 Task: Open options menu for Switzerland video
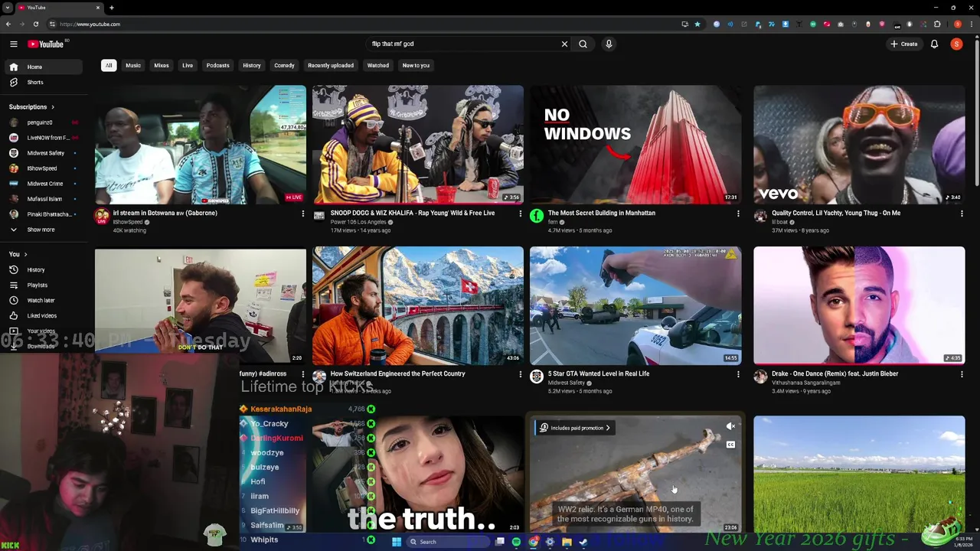pos(520,375)
